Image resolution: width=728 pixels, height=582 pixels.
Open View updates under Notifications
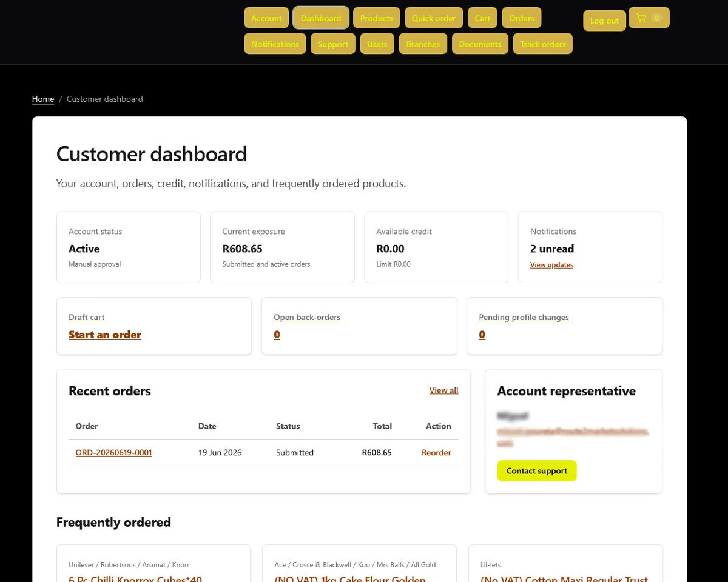(x=551, y=265)
